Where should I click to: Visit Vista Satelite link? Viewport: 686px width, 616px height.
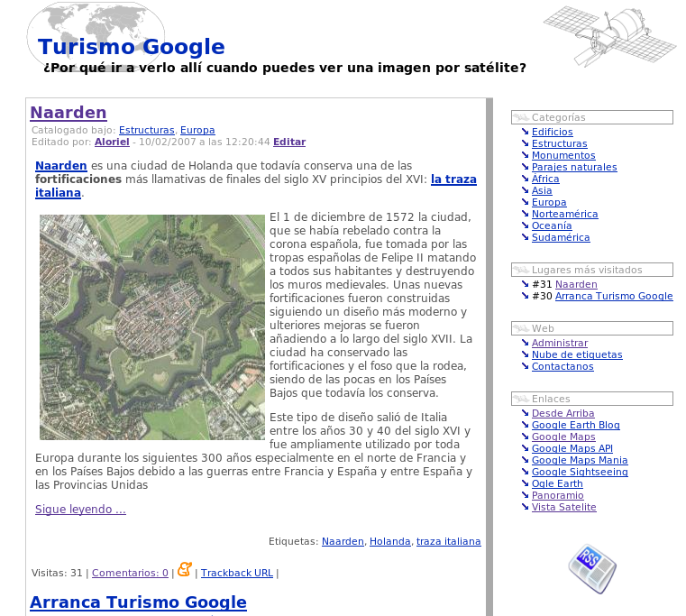[564, 507]
